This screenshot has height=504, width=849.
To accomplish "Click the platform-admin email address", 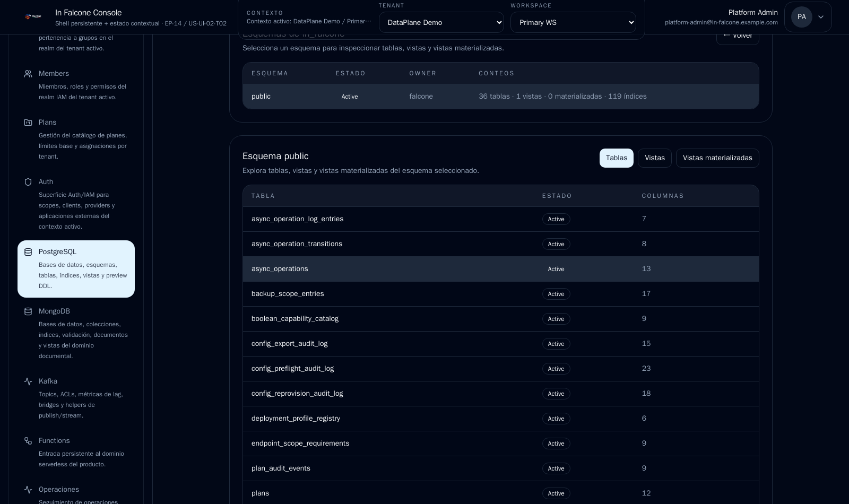I will click(x=721, y=22).
